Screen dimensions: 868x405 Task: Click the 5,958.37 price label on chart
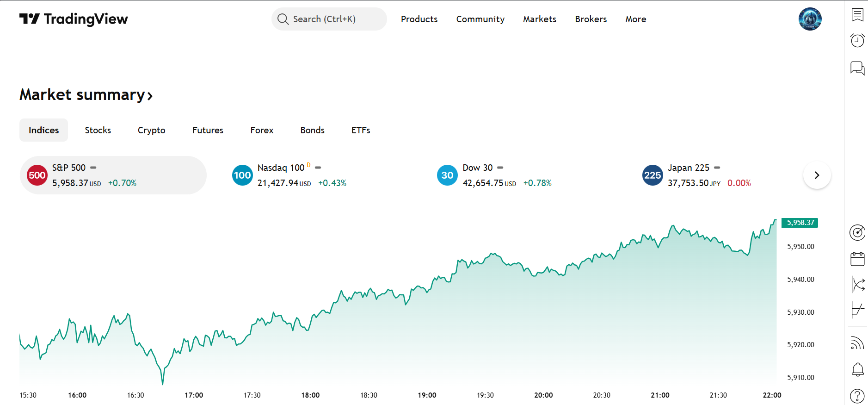click(x=800, y=223)
